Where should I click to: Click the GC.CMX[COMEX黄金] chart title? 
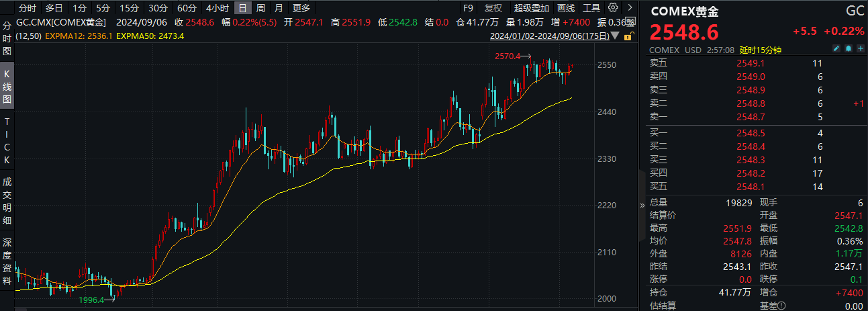click(60, 22)
